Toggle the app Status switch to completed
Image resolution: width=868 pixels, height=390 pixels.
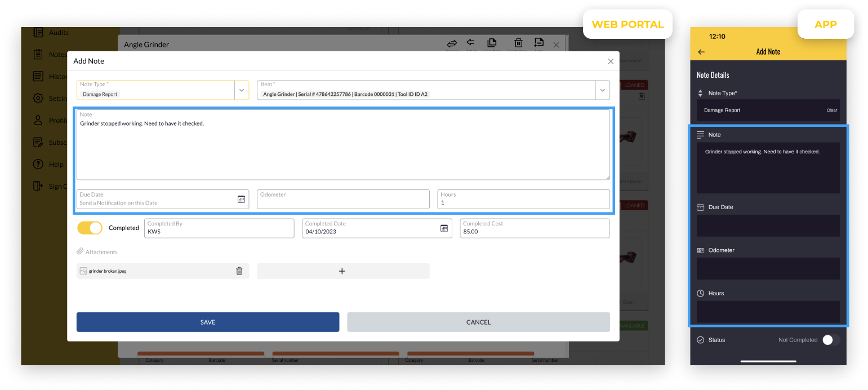pos(831,340)
